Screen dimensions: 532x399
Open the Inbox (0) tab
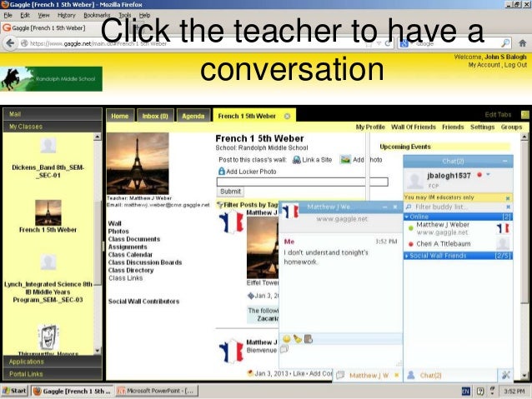tap(155, 116)
